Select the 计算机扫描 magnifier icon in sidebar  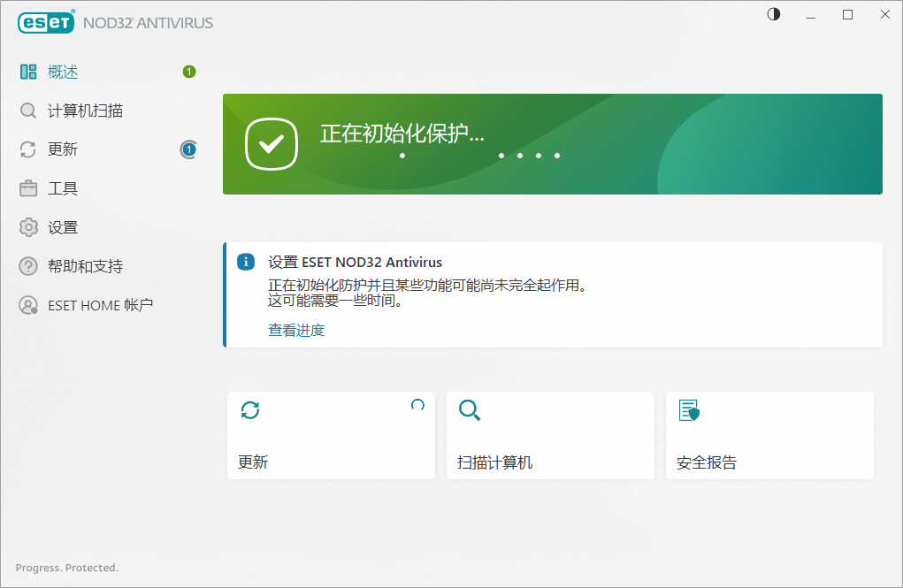pos(27,110)
